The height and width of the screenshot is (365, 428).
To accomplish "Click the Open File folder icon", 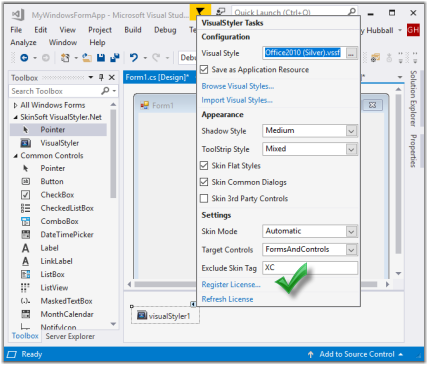I will click(87, 58).
